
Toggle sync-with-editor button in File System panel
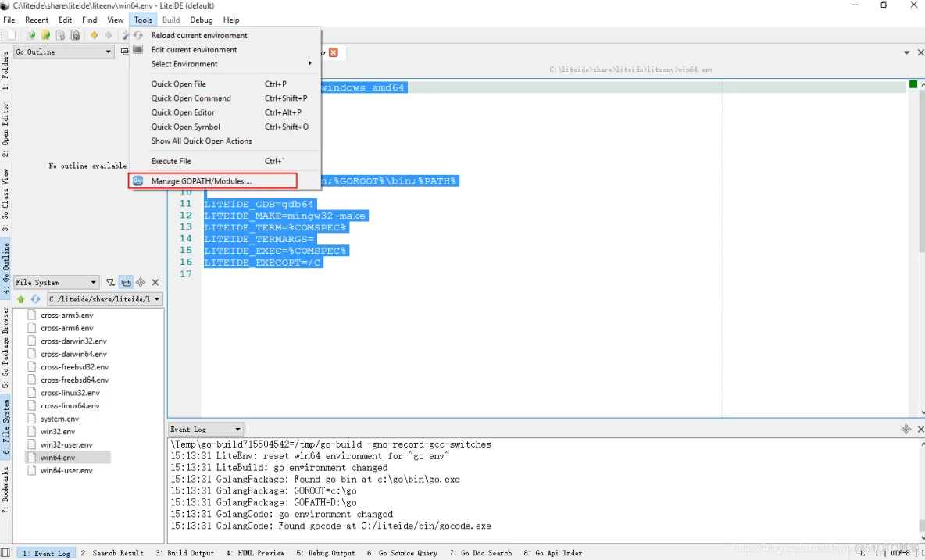pos(126,283)
